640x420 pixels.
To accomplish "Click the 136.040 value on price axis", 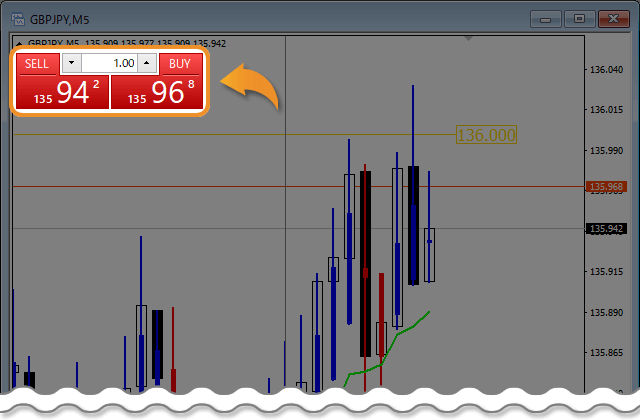I will 608,69.
